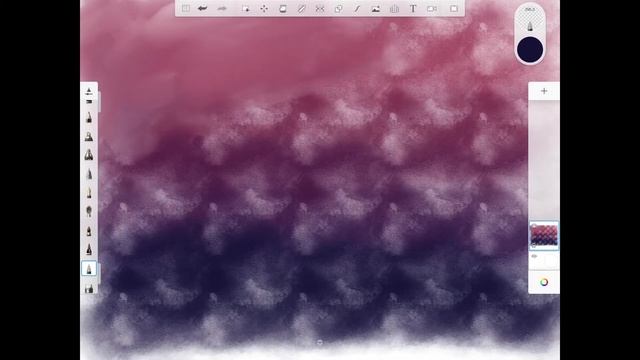Open brush properties from the brush puck top
This screenshot has width=640, height=360.
point(530,20)
